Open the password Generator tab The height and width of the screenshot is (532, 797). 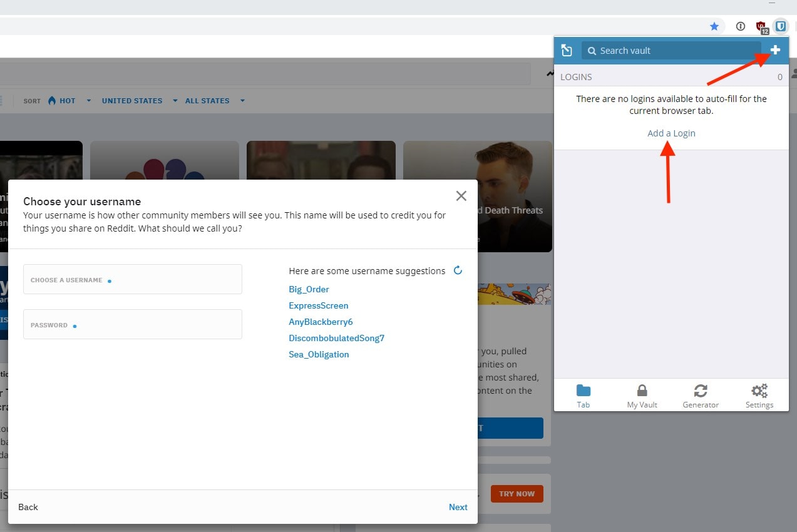701,396
